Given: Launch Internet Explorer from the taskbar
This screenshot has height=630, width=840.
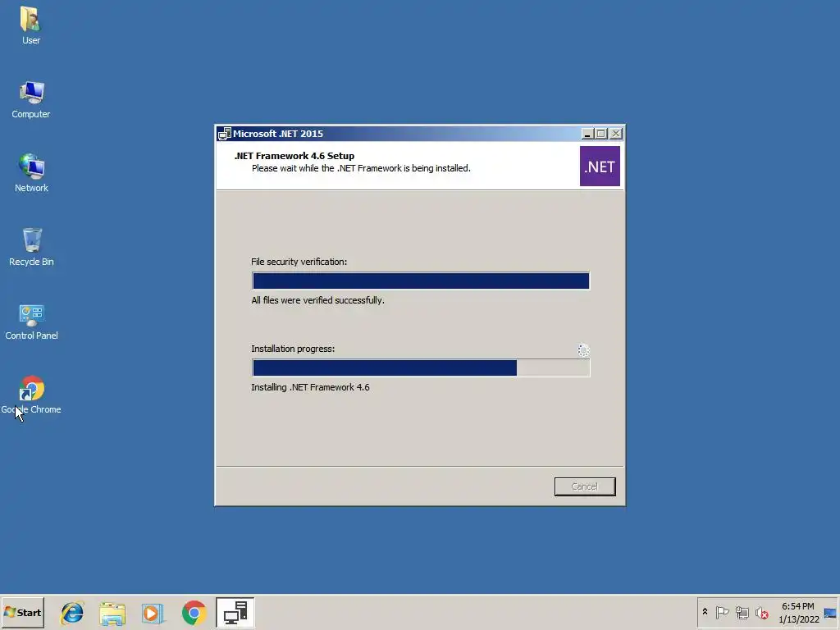Looking at the screenshot, I should 72,613.
